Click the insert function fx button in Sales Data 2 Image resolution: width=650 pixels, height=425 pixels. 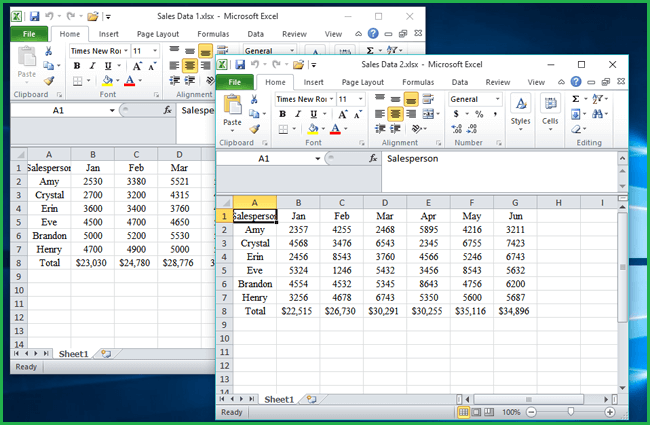[367, 158]
